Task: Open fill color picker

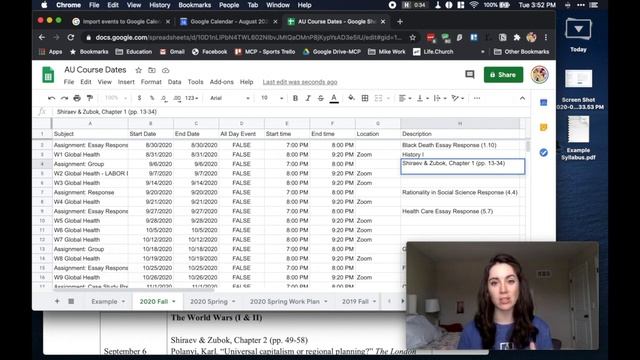Action: (x=351, y=98)
